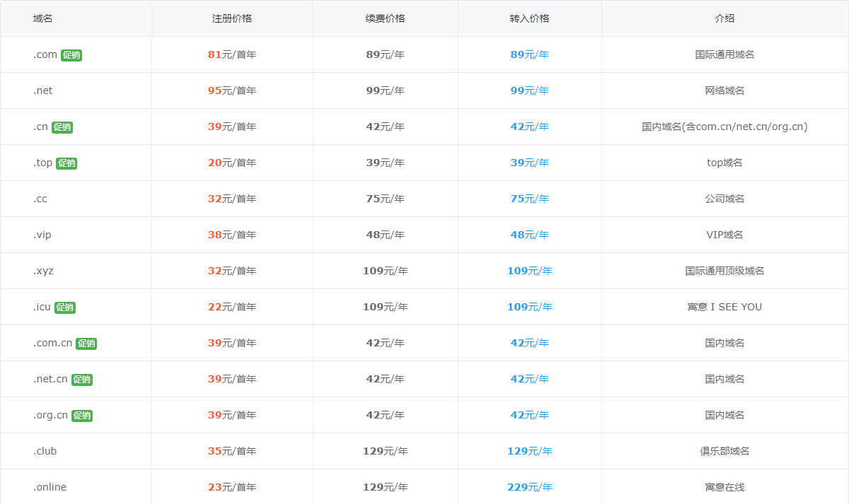
Task: Click the 促销 badge next to .net.cn
Action: pyautogui.click(x=82, y=380)
